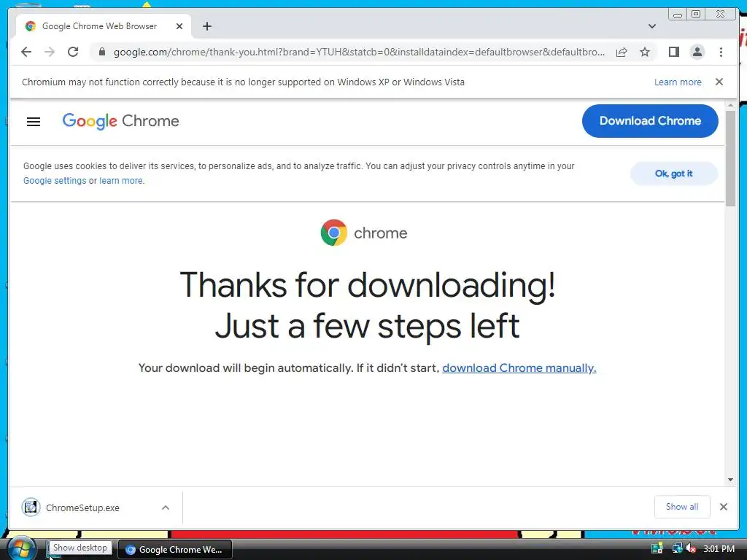Dismiss the Chromium unsupported warning bar
The image size is (747, 560).
[x=719, y=82]
